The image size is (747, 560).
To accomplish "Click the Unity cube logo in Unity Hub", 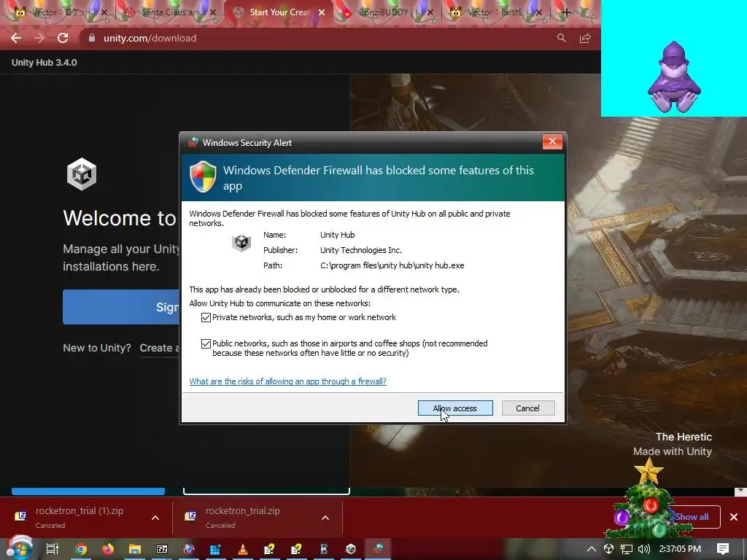I will 82,174.
